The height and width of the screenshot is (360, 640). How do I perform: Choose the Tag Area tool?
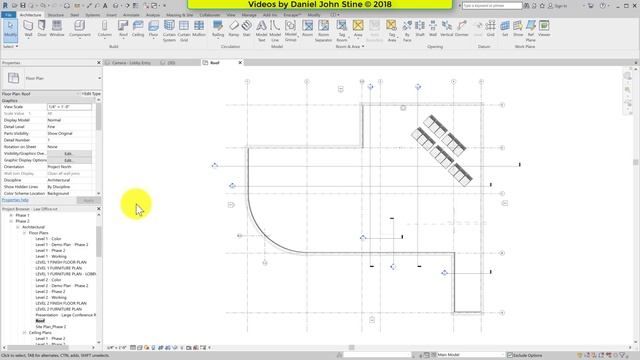tap(391, 31)
